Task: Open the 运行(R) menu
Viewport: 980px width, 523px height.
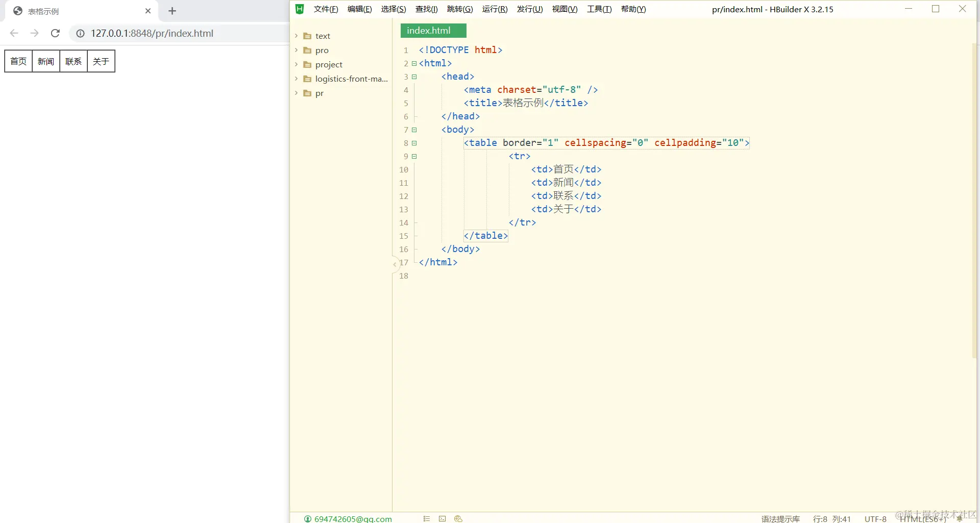Action: pyautogui.click(x=495, y=9)
